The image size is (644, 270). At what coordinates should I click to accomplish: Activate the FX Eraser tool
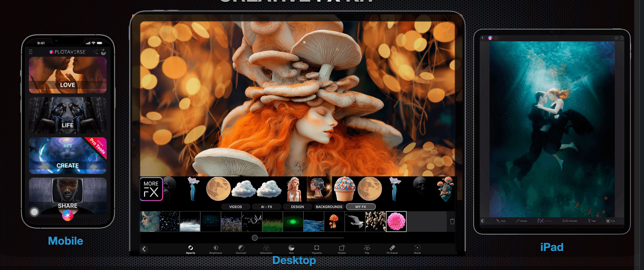coord(392,249)
